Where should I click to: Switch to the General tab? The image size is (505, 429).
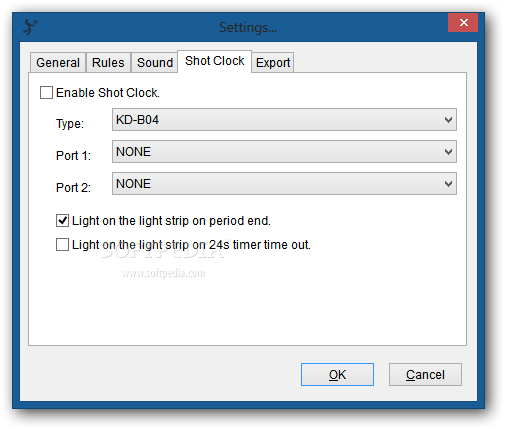pos(58,63)
